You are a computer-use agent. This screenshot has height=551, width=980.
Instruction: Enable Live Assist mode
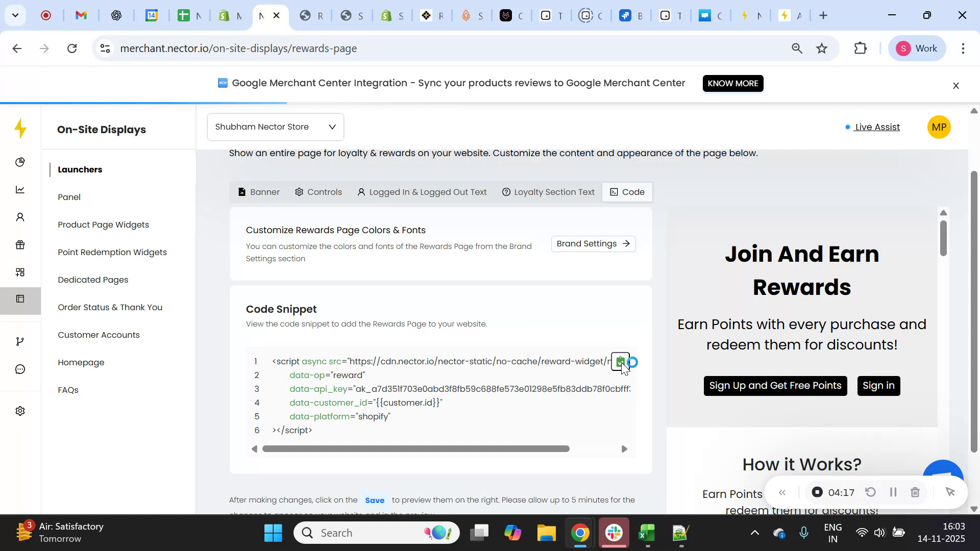pos(876,127)
